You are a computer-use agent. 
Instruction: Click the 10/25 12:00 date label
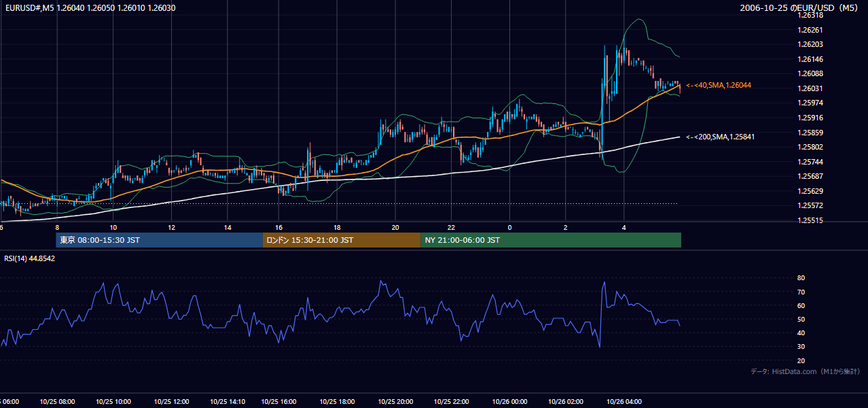click(171, 401)
